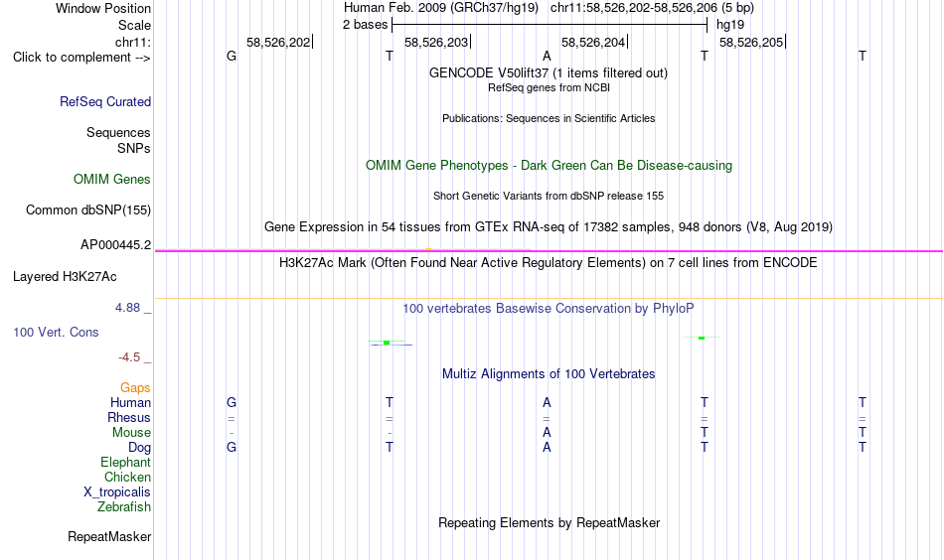Image resolution: width=944 pixels, height=560 pixels.
Task: Click the SNPs track label
Action: [x=134, y=148]
